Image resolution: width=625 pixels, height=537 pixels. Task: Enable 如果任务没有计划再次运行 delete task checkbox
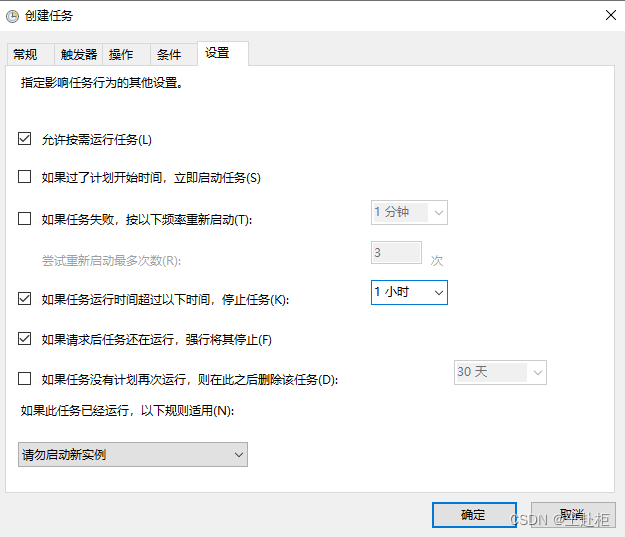click(24, 379)
